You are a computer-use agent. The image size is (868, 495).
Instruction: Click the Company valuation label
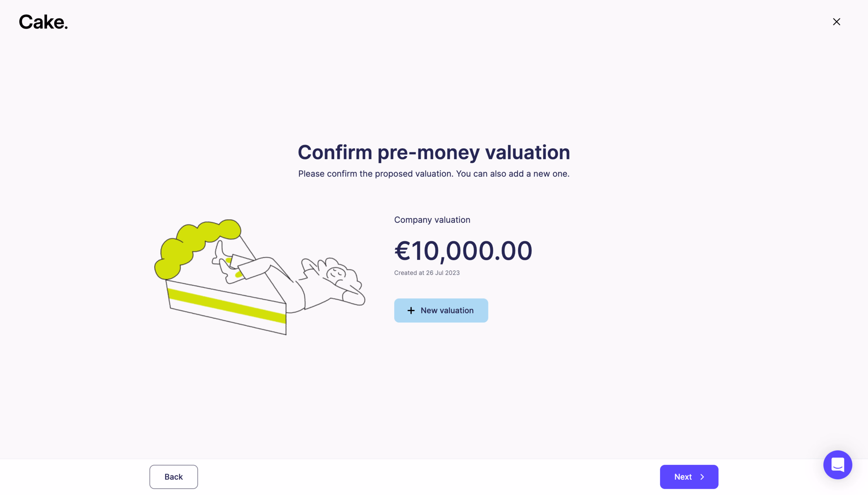coord(432,220)
